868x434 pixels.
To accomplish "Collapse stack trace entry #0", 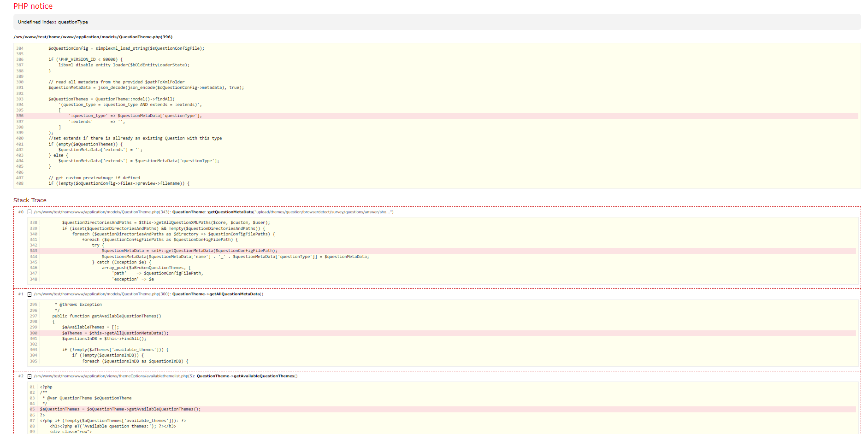I will click(x=30, y=212).
